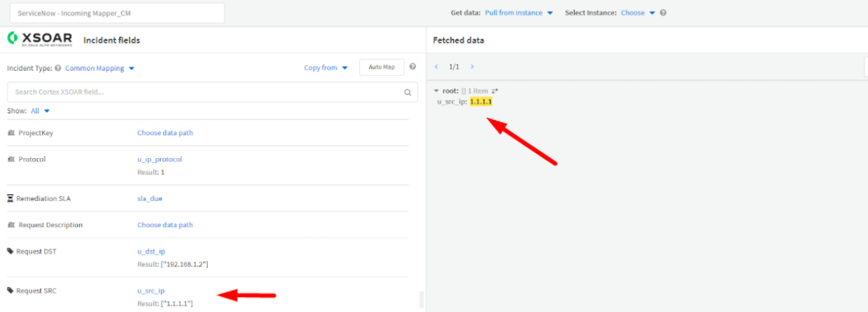Viewport: 868px width, 312px height.
Task: Open the Copy from dropdown
Action: tap(326, 68)
